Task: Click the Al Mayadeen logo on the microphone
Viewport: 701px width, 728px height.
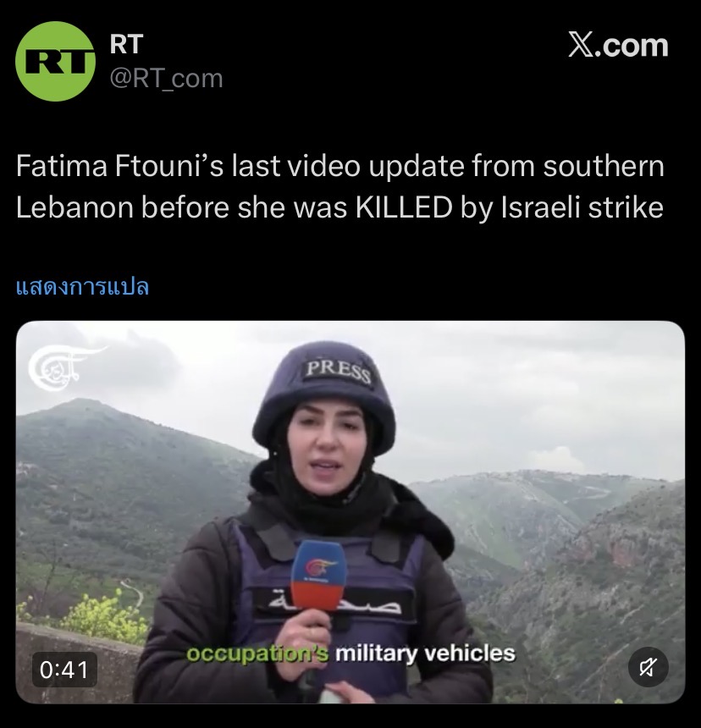Action: [319, 568]
